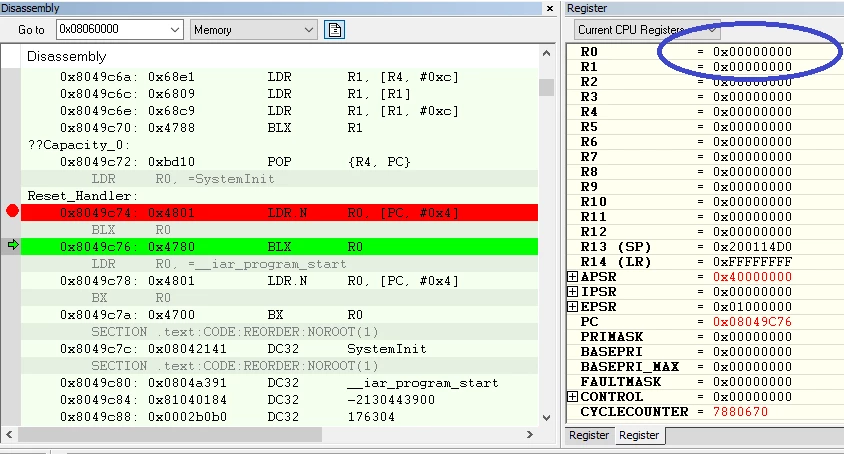Viewport: 844px width, 454px height.
Task: Expand the EPSR register group
Action: 572,306
